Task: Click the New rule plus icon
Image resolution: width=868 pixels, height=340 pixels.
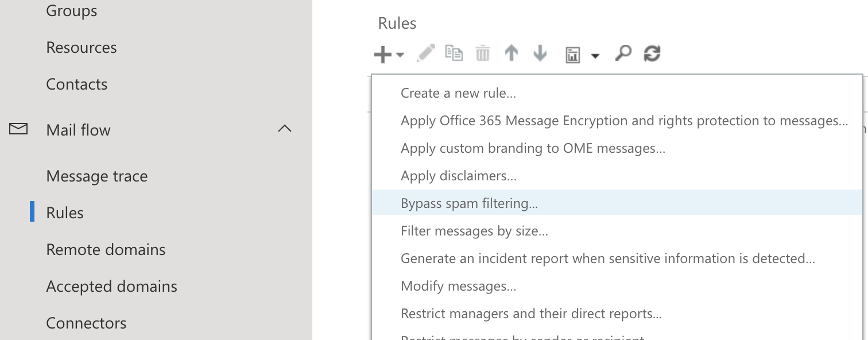Action: pyautogui.click(x=382, y=53)
